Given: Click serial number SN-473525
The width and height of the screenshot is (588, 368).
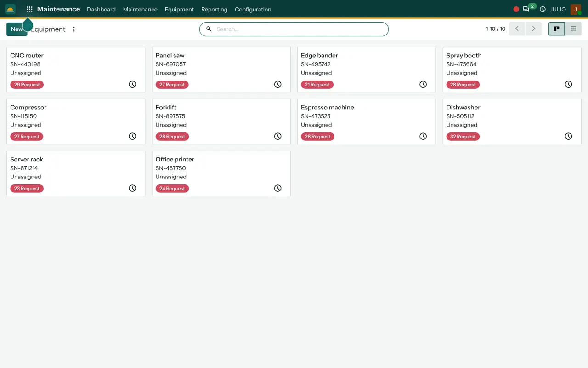Looking at the screenshot, I should [x=316, y=116].
